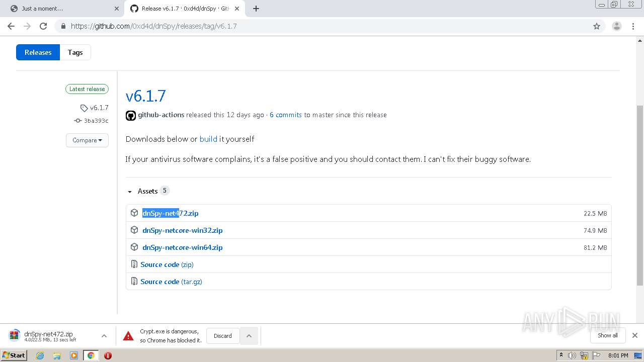
Task: Click the 81.2 MB size text
Action: click(x=595, y=247)
